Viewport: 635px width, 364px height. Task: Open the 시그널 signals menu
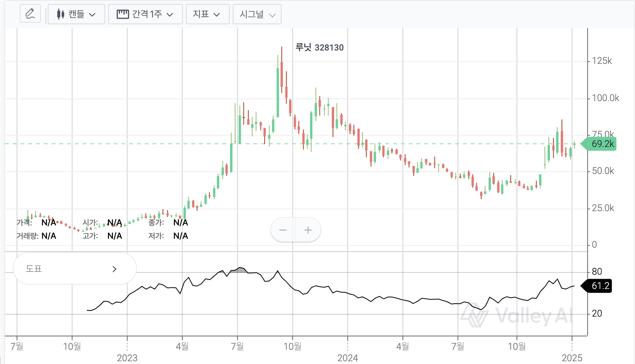click(x=257, y=14)
